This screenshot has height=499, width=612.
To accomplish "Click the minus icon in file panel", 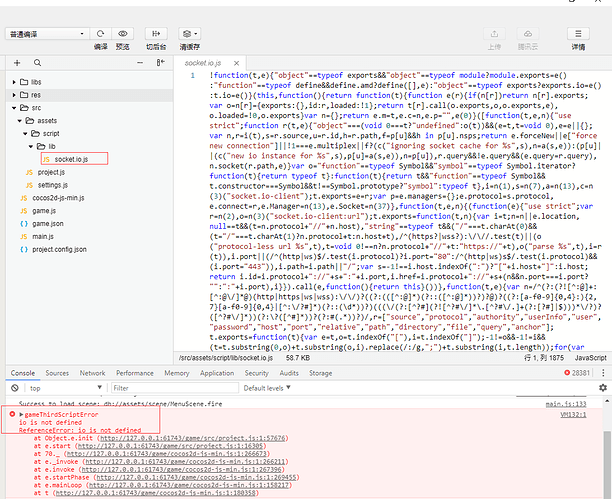I will [140, 63].
